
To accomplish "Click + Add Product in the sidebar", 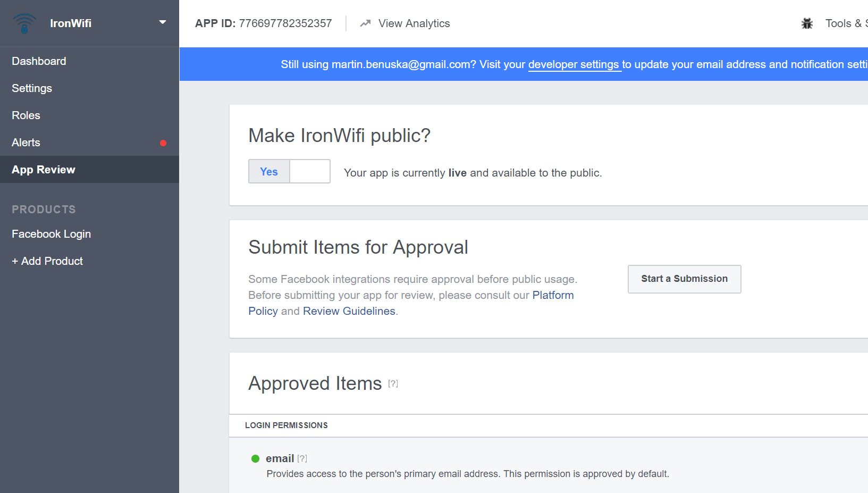I will (89, 261).
